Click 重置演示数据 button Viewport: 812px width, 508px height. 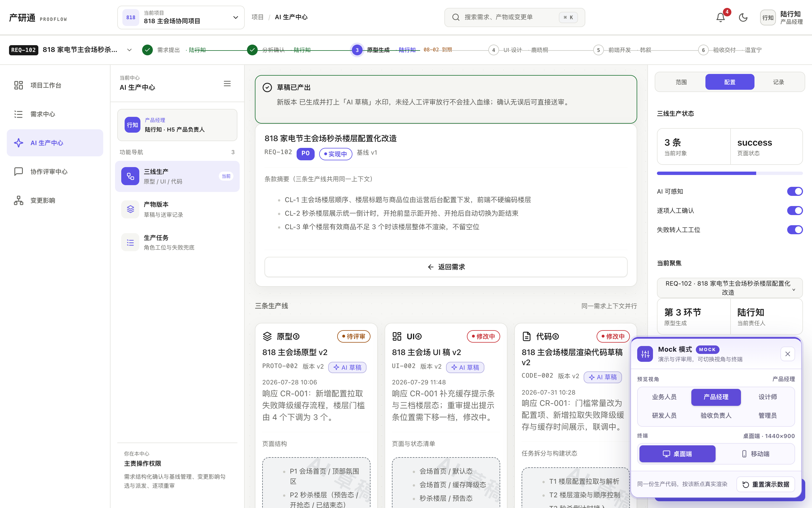766,484
